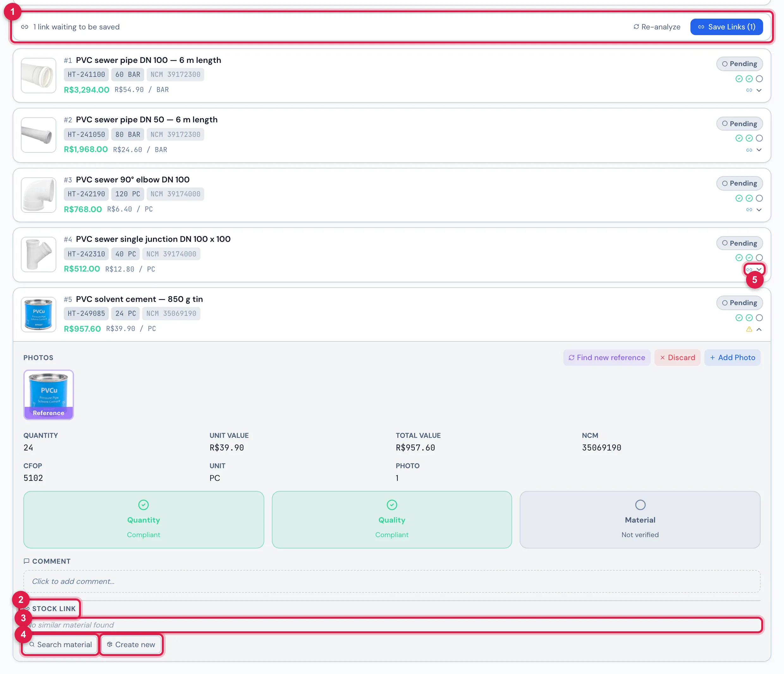Expand the PVC sewer pipe DN 100 row
The height and width of the screenshot is (674, 784).
[x=759, y=90]
